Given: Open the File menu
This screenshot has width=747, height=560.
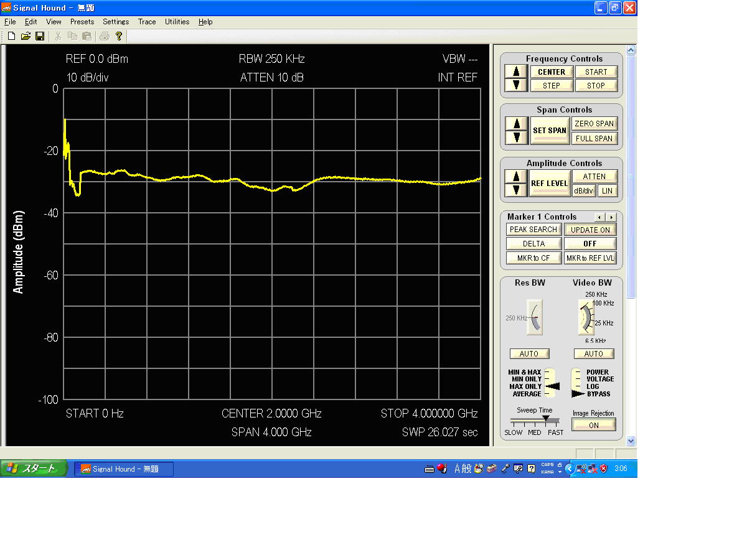Looking at the screenshot, I should [x=10, y=22].
